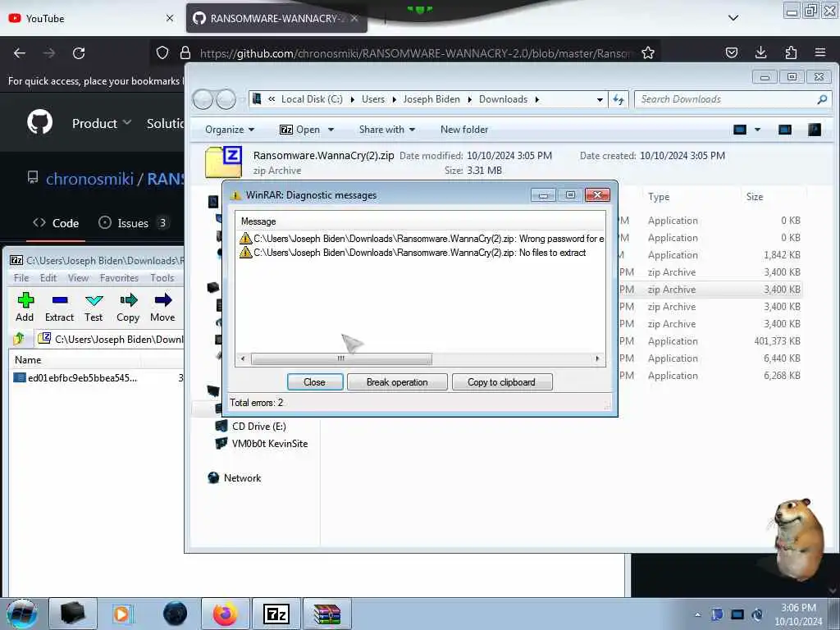Click Downloads in the address breadcrumb
The image size is (840, 630).
(503, 99)
